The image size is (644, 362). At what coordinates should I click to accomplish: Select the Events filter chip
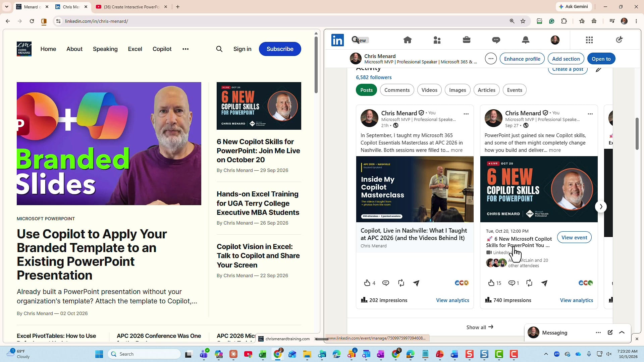click(x=515, y=90)
